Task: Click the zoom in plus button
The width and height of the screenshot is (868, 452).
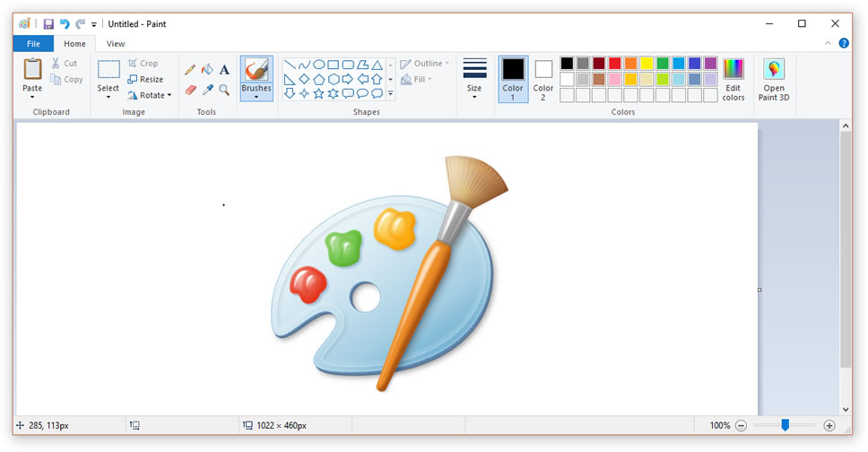Action: click(x=829, y=425)
